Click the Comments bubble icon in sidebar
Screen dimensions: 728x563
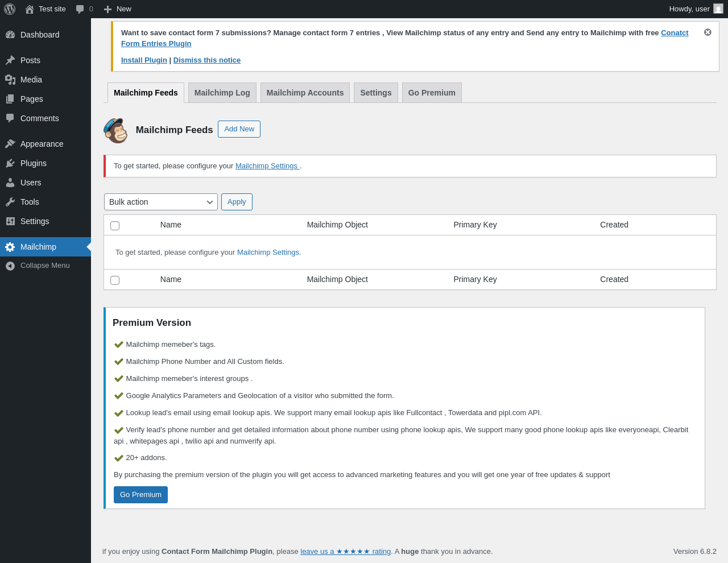[10, 118]
